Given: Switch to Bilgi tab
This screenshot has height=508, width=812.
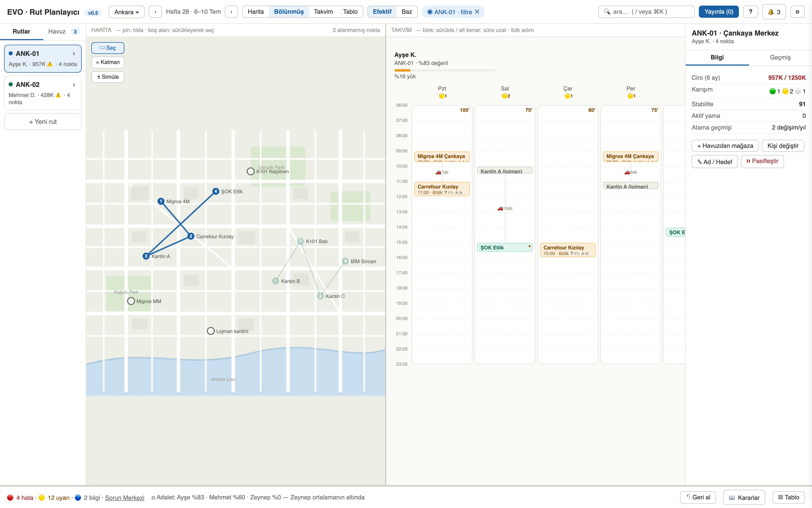Looking at the screenshot, I should coord(717,57).
